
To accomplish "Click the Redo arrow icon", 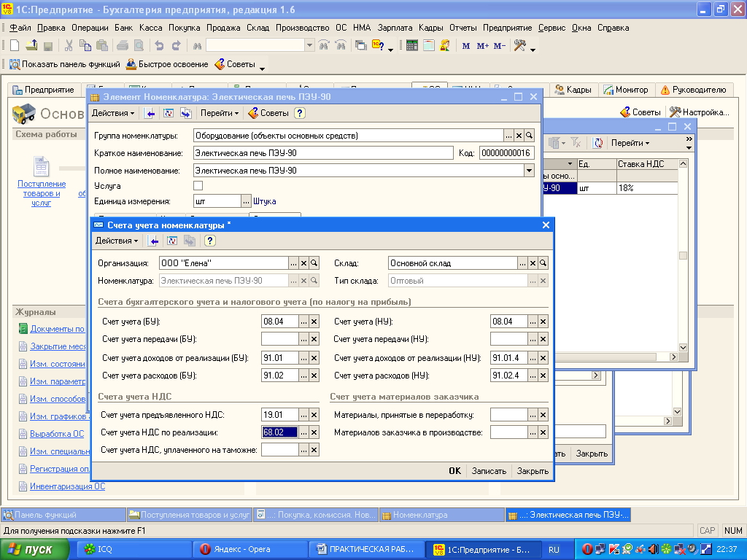I will (176, 46).
